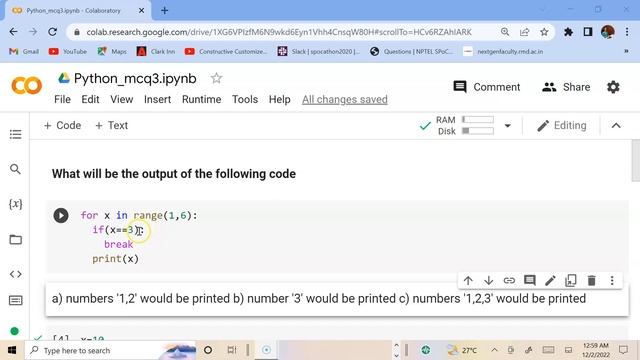Expand the RAM Disk runtime dropdown
The width and height of the screenshot is (640, 360).
point(507,126)
